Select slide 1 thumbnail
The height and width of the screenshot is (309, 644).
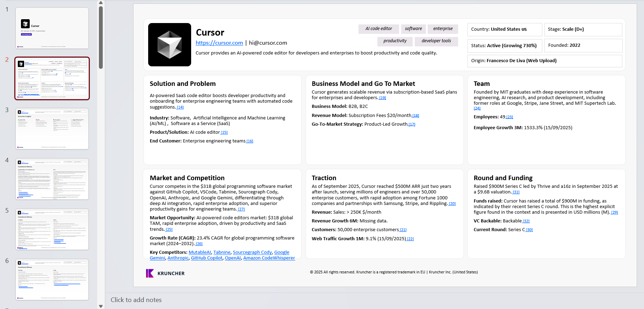pos(52,28)
